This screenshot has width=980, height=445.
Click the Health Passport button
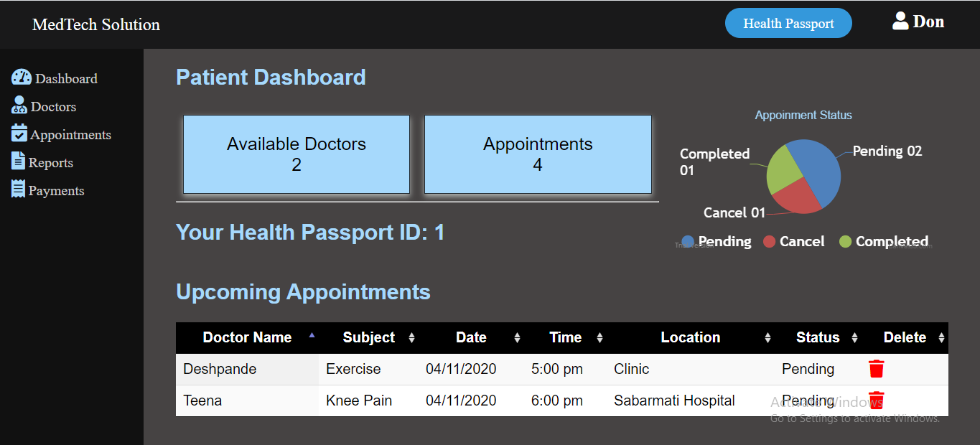click(788, 23)
